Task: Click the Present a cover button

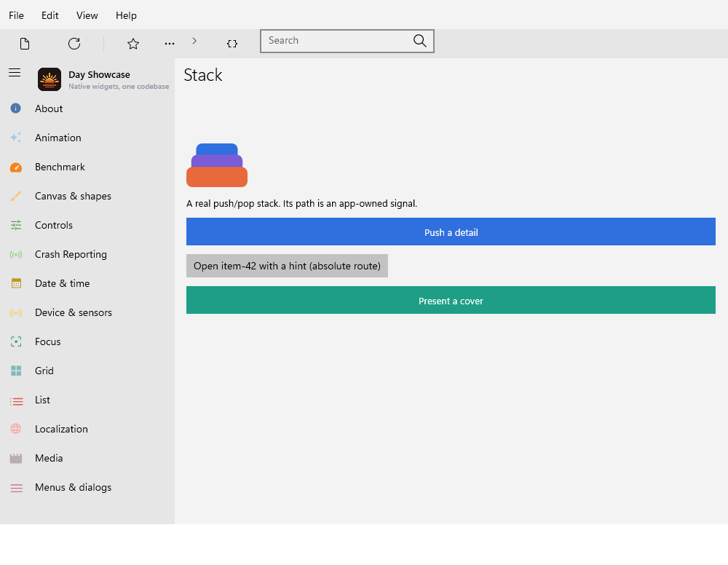Action: click(451, 300)
